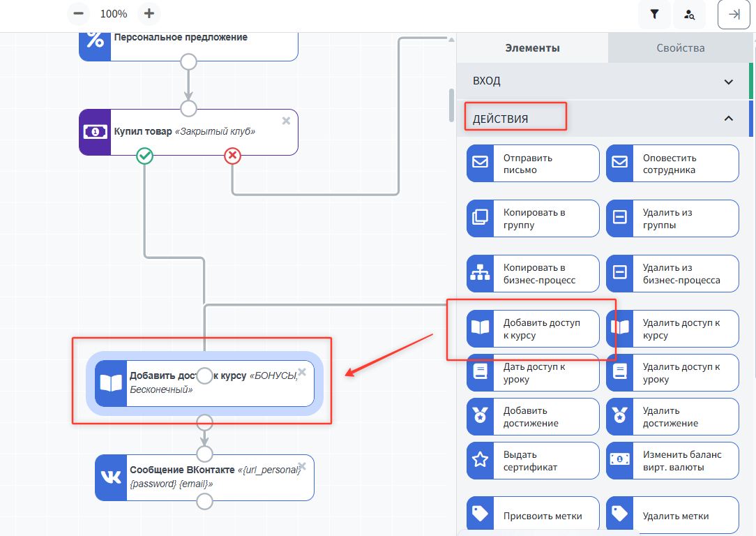The height and width of the screenshot is (536, 756).
Task: Select the Добавить достижение medal element
Action: click(532, 417)
